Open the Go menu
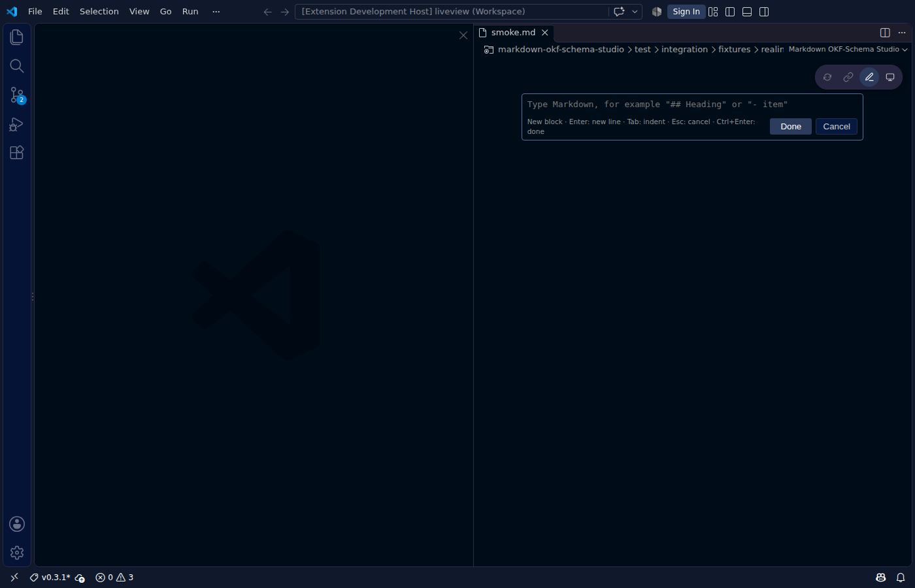The image size is (915, 588). coord(166,12)
